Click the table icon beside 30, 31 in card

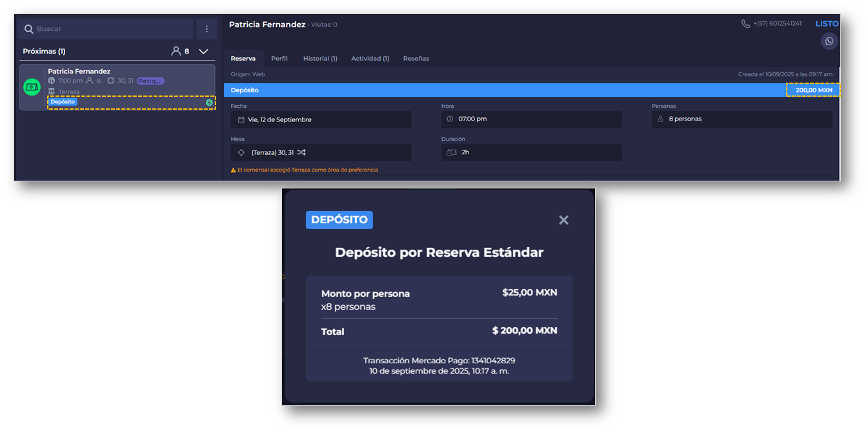point(110,81)
